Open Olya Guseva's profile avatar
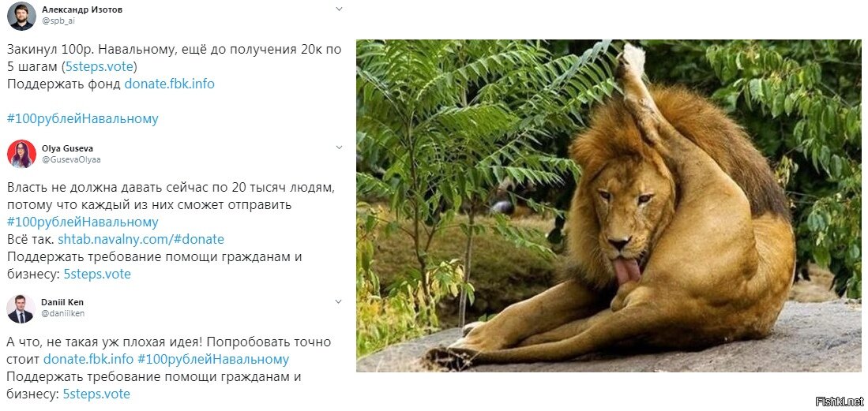Image resolution: width=868 pixels, height=411 pixels. coord(21,154)
